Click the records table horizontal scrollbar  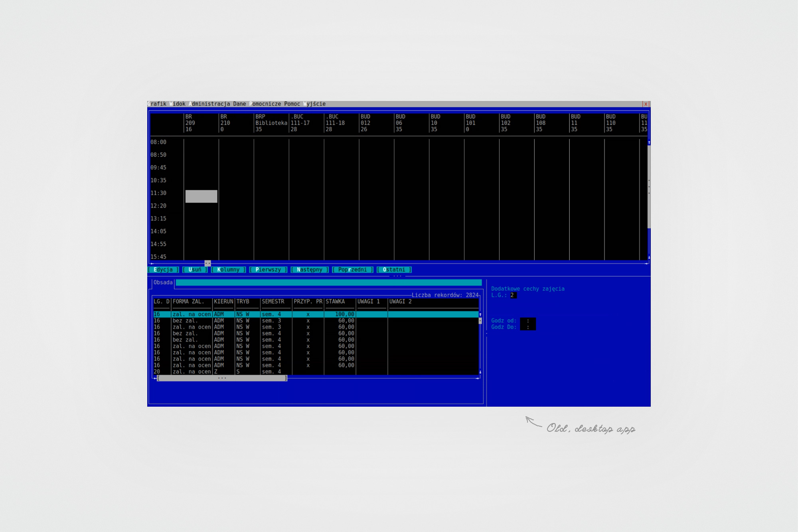[x=222, y=378]
